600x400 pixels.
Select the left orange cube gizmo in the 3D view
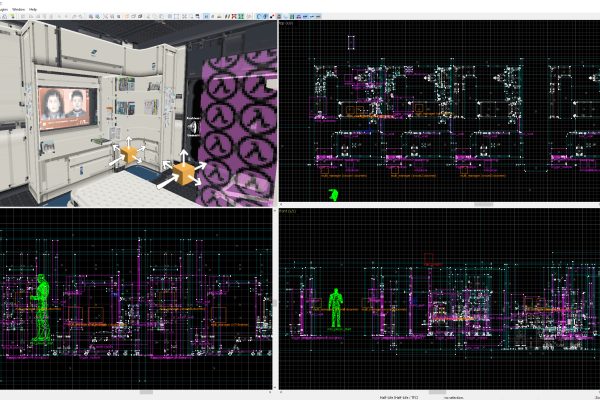129,154
